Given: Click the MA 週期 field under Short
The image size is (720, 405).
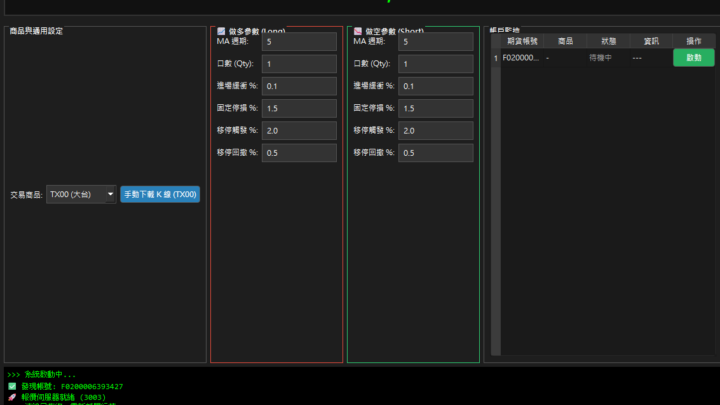Looking at the screenshot, I should coord(435,41).
